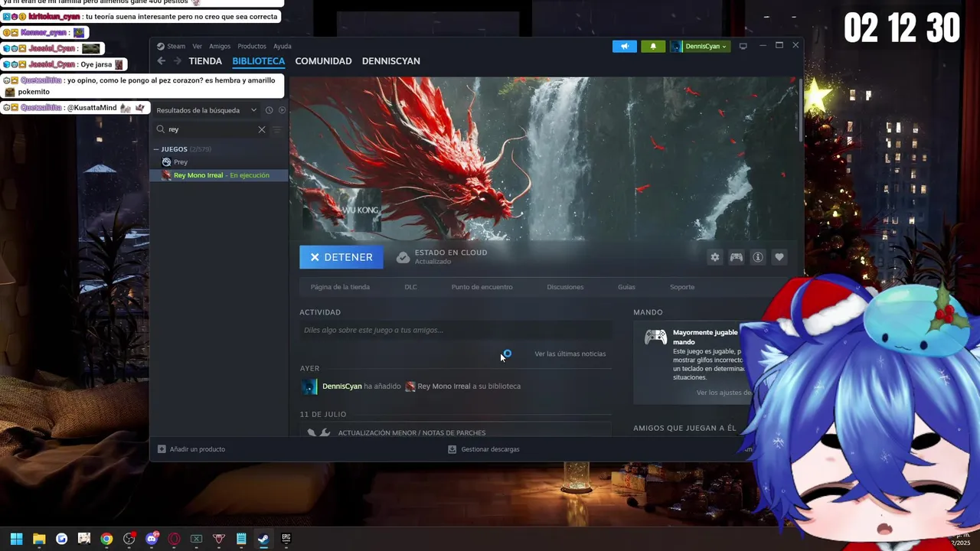980x551 pixels.
Task: Click ready-to-play filter icon in library
Action: (x=282, y=110)
